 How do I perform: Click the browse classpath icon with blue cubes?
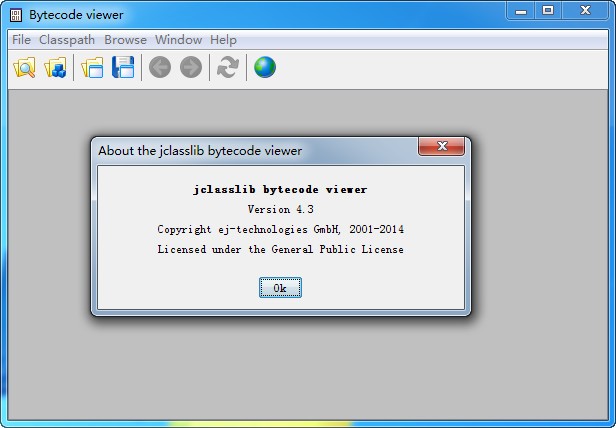pyautogui.click(x=55, y=68)
